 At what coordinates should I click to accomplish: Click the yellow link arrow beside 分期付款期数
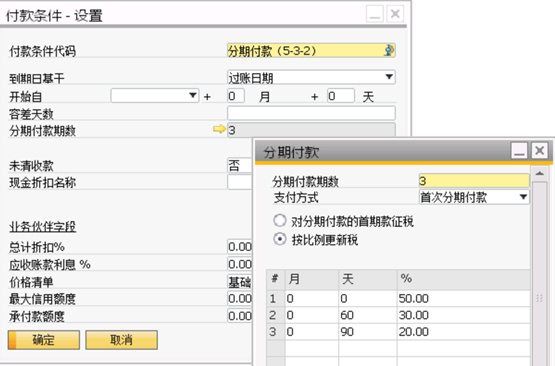(219, 129)
